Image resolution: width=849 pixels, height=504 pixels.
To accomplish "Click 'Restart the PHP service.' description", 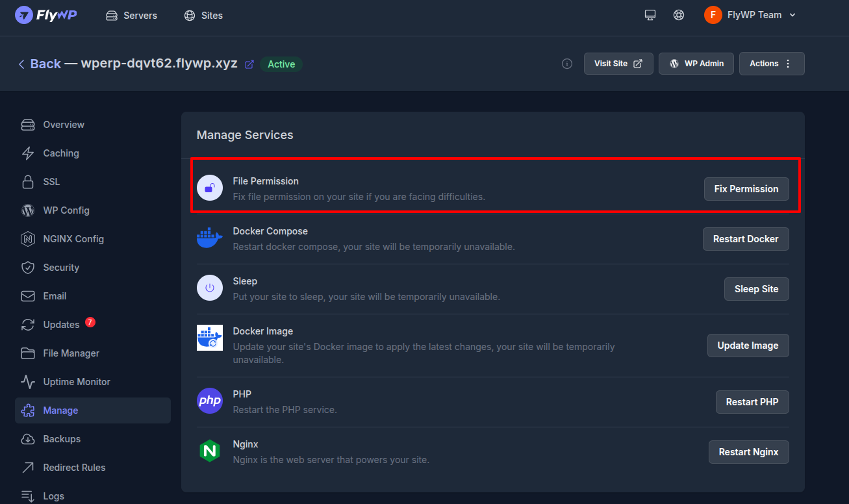I will click(x=285, y=410).
